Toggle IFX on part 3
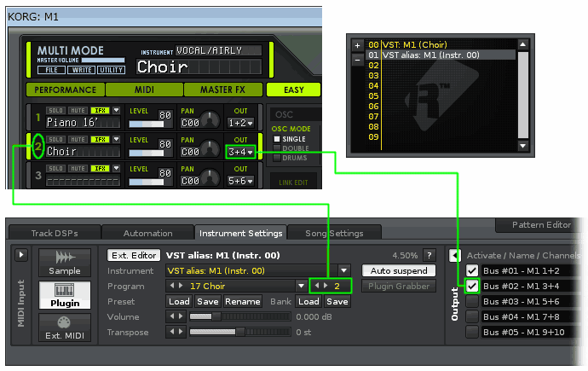The height and width of the screenshot is (371, 588). [100, 168]
